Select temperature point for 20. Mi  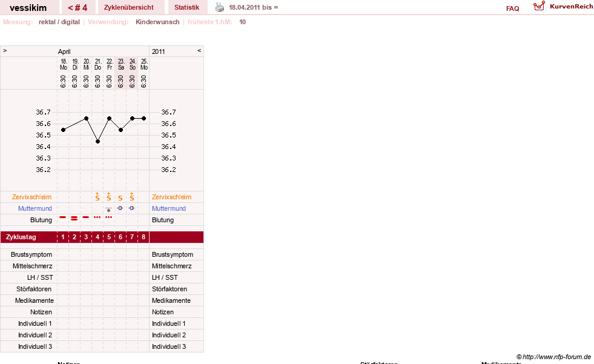87,119
